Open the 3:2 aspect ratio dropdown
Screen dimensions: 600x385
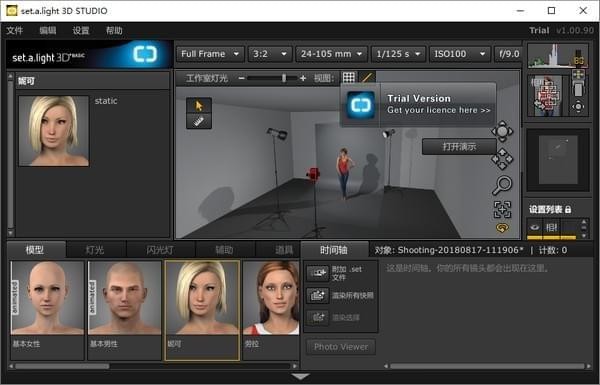[x=270, y=54]
